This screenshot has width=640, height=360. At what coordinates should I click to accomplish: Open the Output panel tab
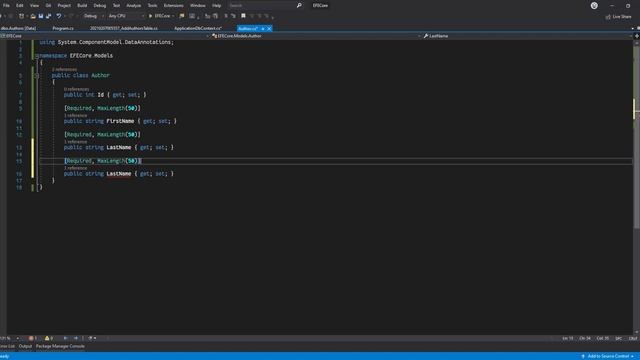25,346
